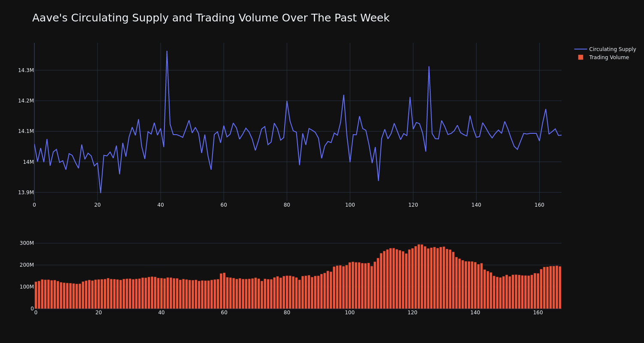Click the chart title text
Image resolution: width=644 pixels, height=343 pixels.
(x=211, y=18)
